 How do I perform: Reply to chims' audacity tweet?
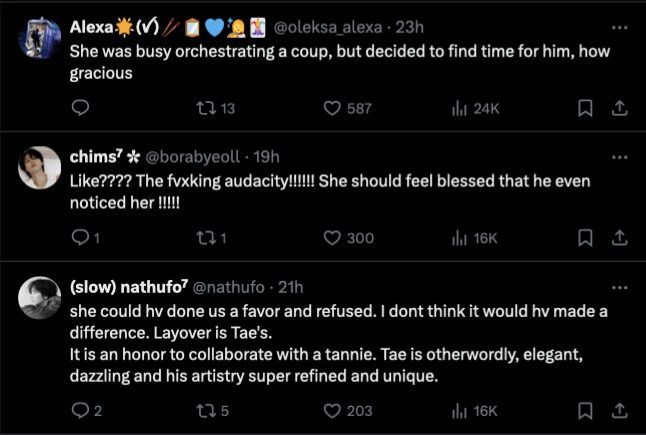tap(82, 237)
